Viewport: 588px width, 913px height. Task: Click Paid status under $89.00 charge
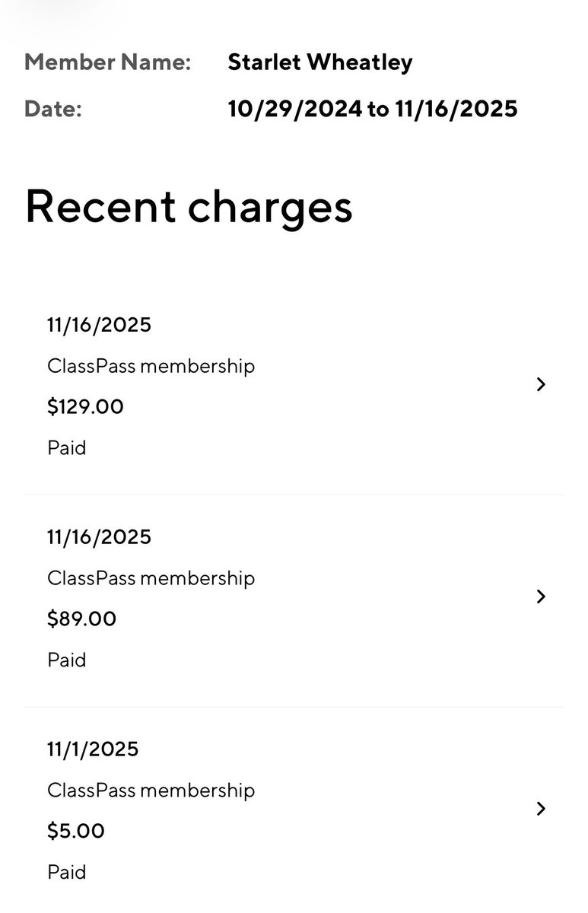point(67,660)
